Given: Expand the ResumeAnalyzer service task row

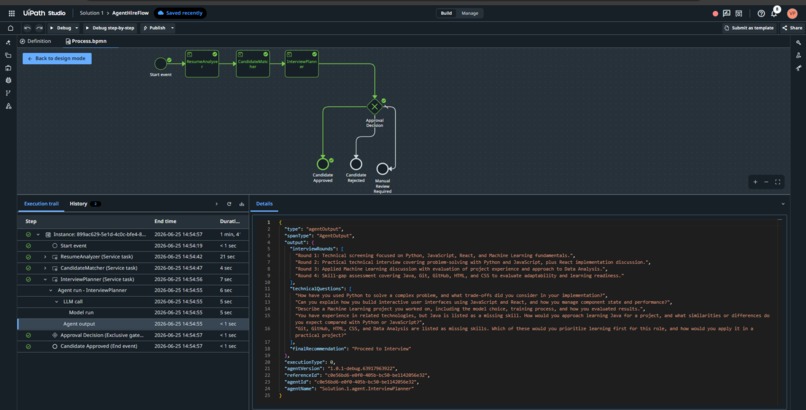Looking at the screenshot, I should pos(45,257).
